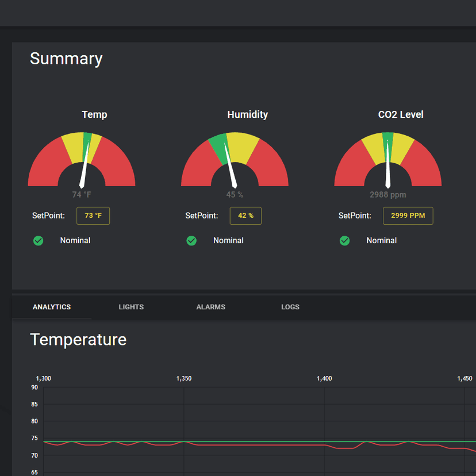This screenshot has height=476, width=476.
Task: Edit the Temp setpoint 73 °F field
Action: coord(93,216)
